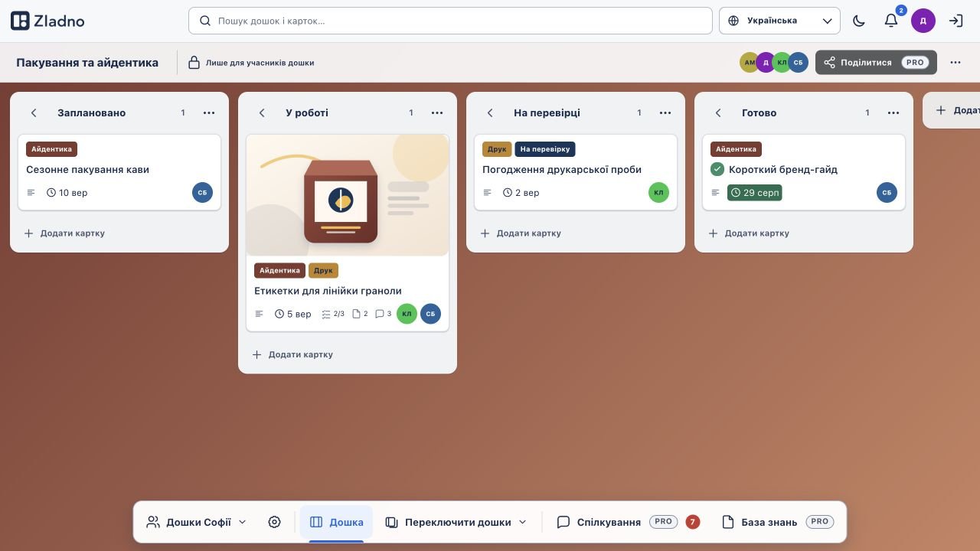Open КЛ member avatar in board header
This screenshot has height=551, width=980.
coord(782,63)
